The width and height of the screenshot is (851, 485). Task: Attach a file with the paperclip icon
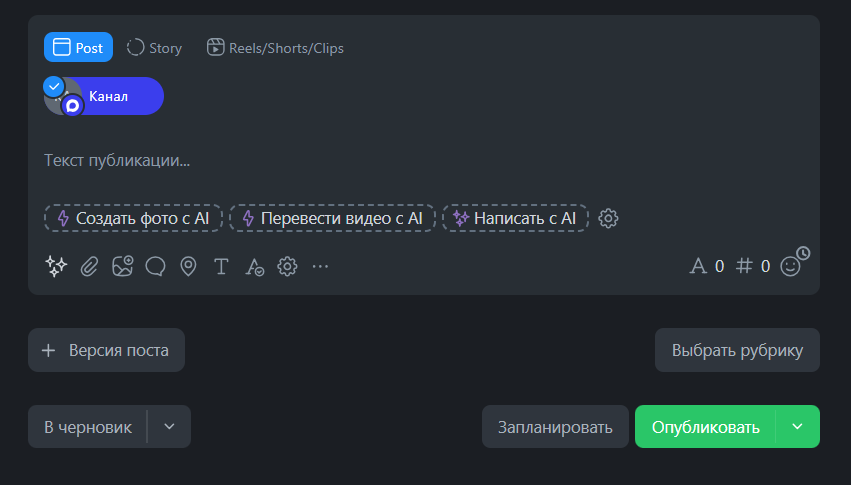pos(89,266)
